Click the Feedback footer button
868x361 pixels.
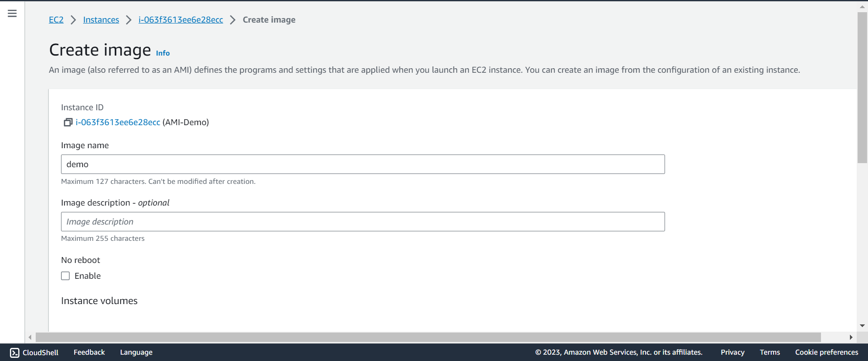pyautogui.click(x=89, y=352)
